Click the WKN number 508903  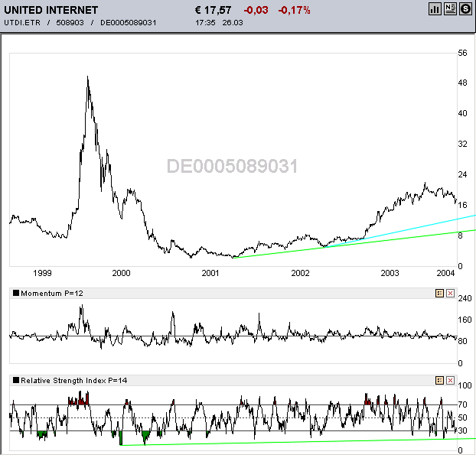[x=70, y=23]
